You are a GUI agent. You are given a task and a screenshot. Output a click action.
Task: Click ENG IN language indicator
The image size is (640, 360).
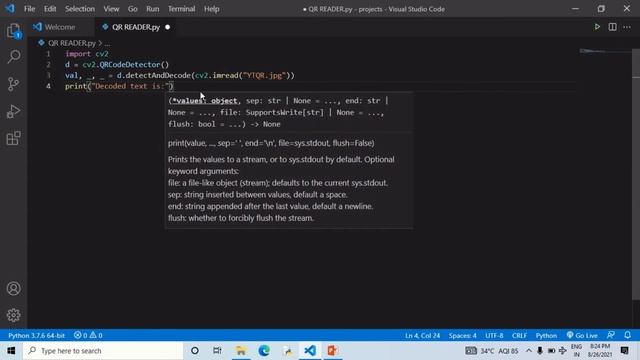point(576,351)
